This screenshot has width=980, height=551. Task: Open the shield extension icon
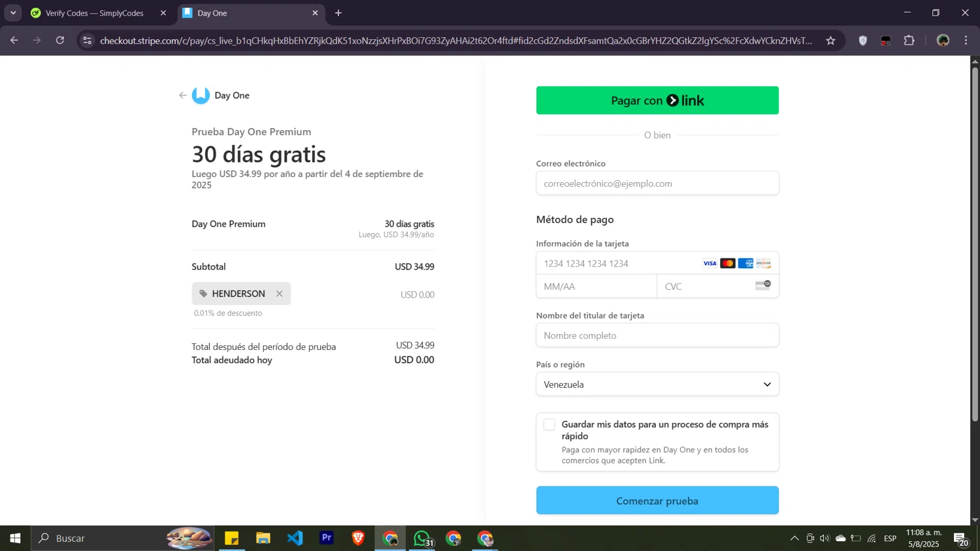863,40
